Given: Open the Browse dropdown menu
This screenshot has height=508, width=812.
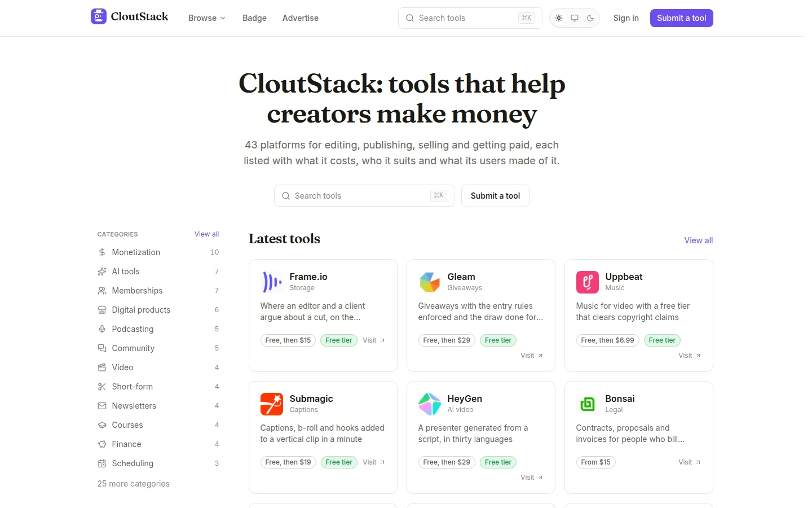Looking at the screenshot, I should click(x=207, y=18).
